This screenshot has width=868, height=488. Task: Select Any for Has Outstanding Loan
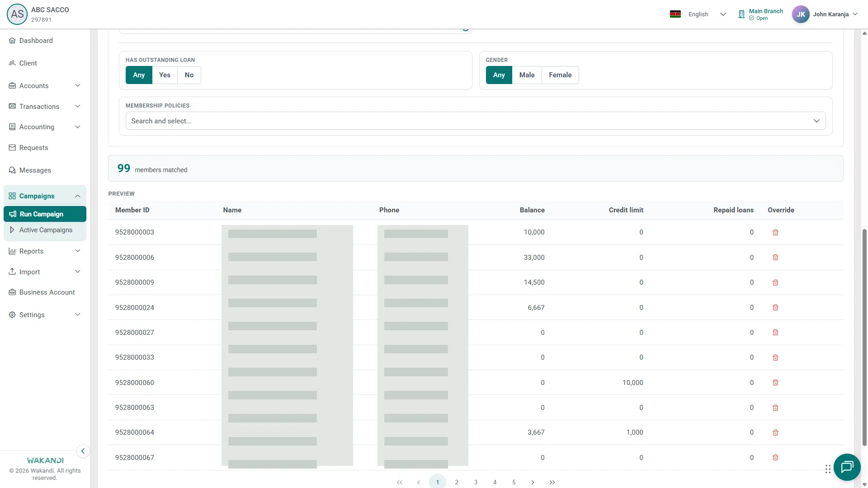point(139,75)
